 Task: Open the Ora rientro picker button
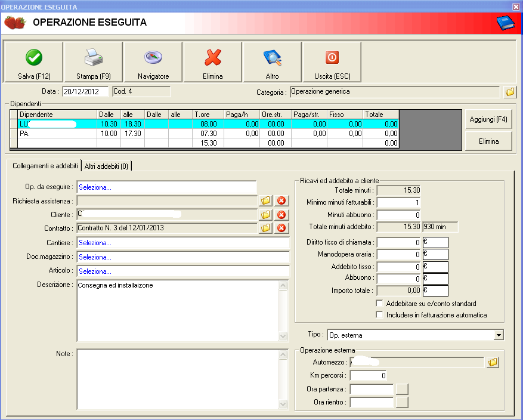[403, 402]
